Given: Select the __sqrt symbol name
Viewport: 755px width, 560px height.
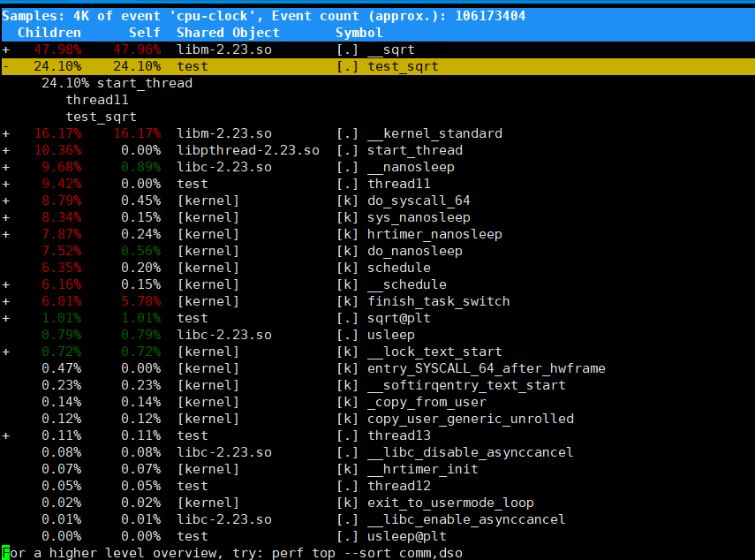Looking at the screenshot, I should point(391,49).
